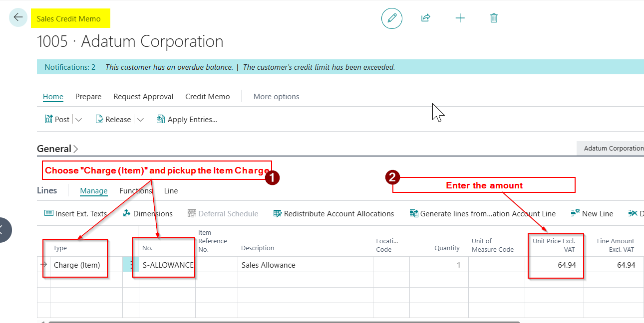Click the back arrow icon
Viewport: 644px width, 323px height.
pos(18,17)
